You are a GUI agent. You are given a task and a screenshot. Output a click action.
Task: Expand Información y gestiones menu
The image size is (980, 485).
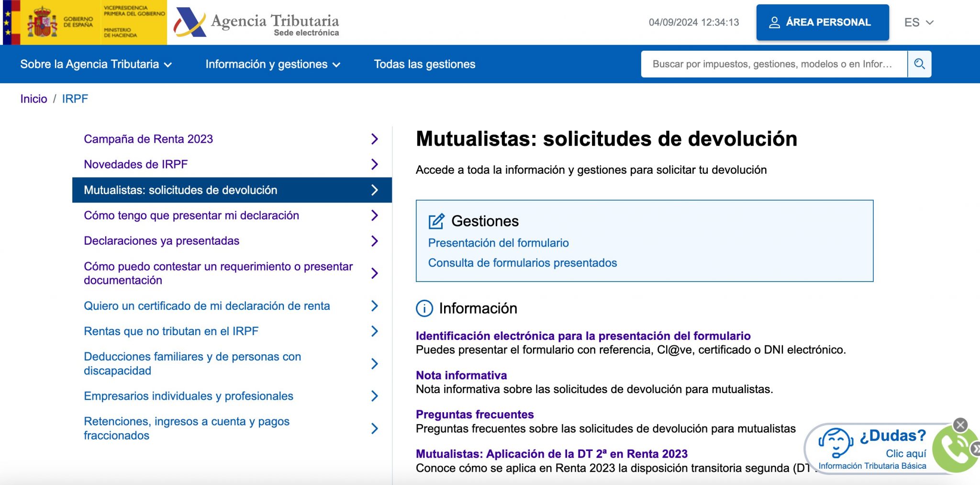point(273,64)
